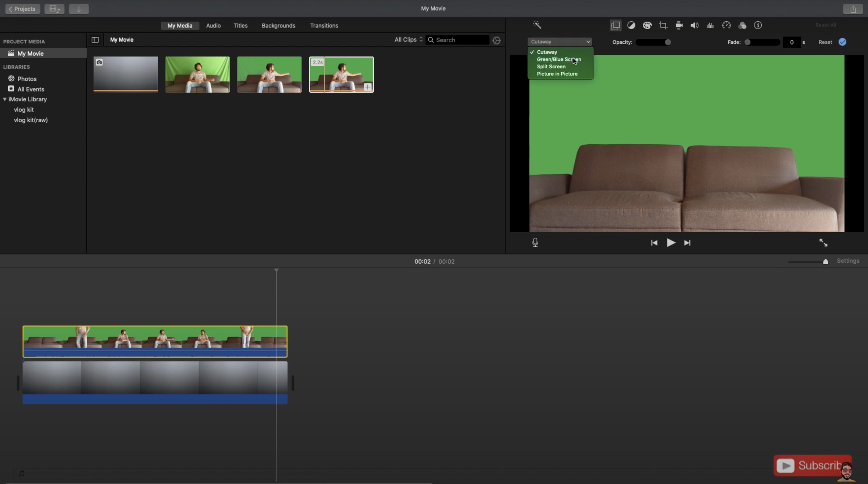Choose Picture in Picture from the dropdown
This screenshot has height=484, width=868.
click(x=557, y=74)
